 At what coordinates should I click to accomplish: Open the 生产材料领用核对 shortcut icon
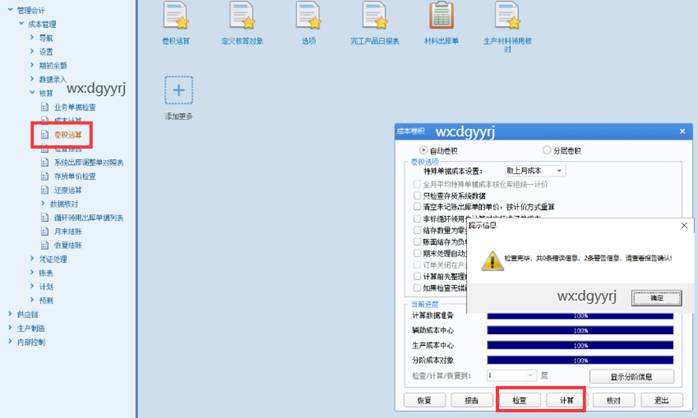509,17
